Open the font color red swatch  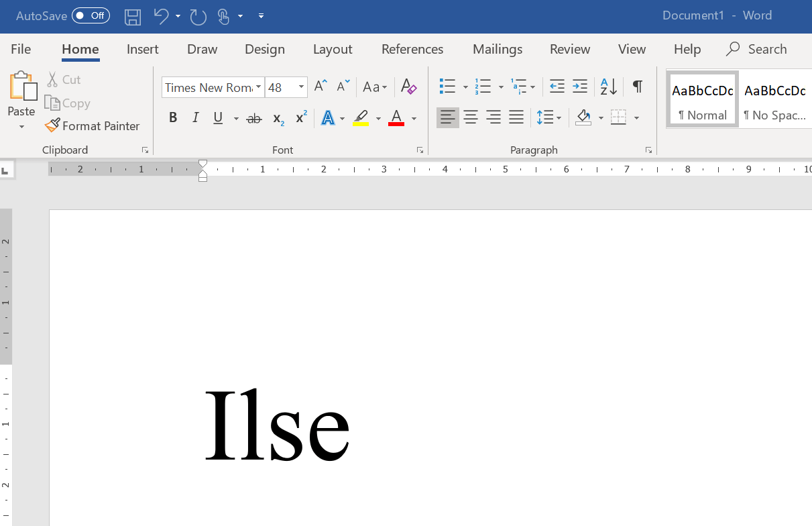click(x=396, y=117)
